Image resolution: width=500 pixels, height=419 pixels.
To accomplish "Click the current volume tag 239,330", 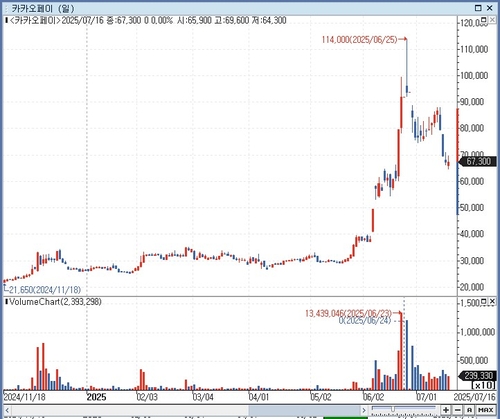I will click(478, 376).
